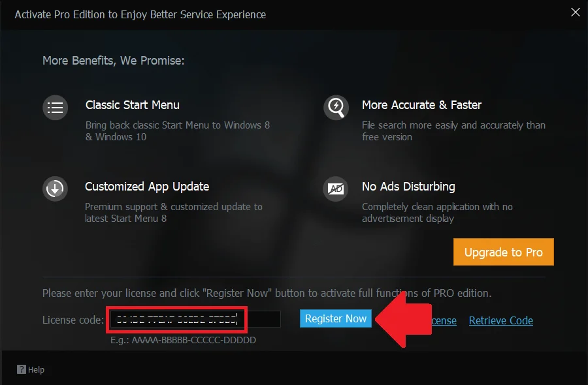Click the Customized App Update download icon

tap(55, 189)
